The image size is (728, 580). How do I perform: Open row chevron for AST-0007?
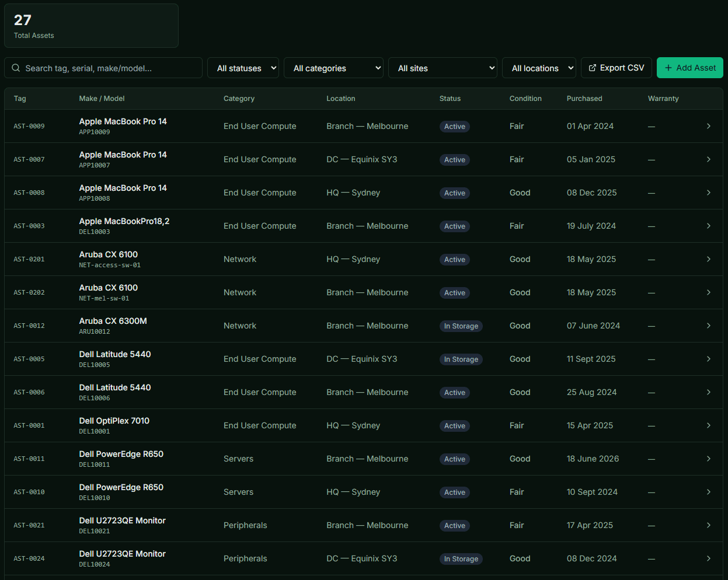[x=709, y=159]
